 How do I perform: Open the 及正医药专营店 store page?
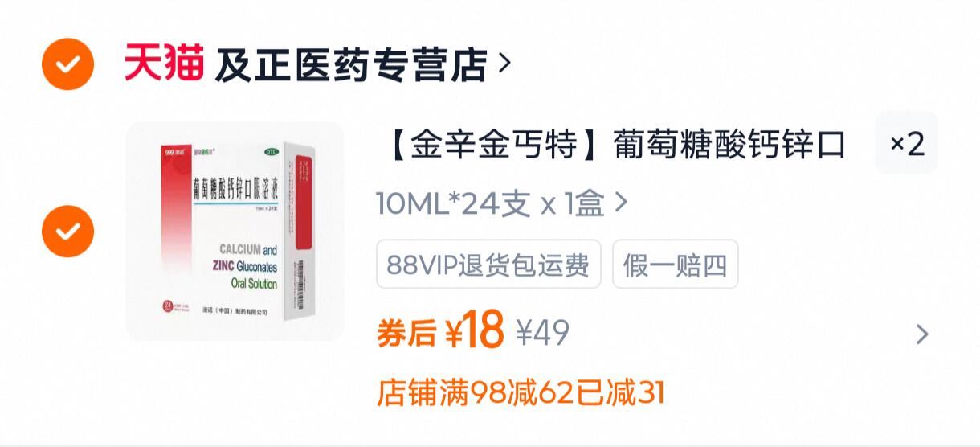[x=351, y=64]
